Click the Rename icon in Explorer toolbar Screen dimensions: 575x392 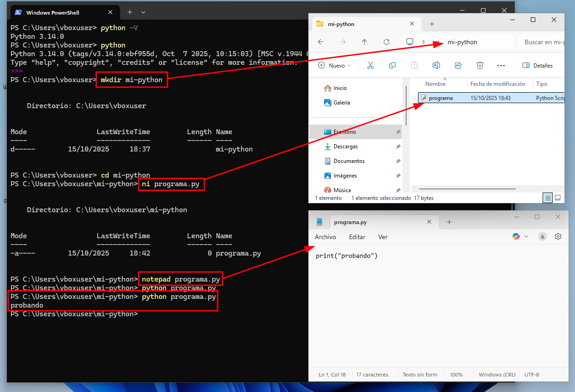coord(436,66)
